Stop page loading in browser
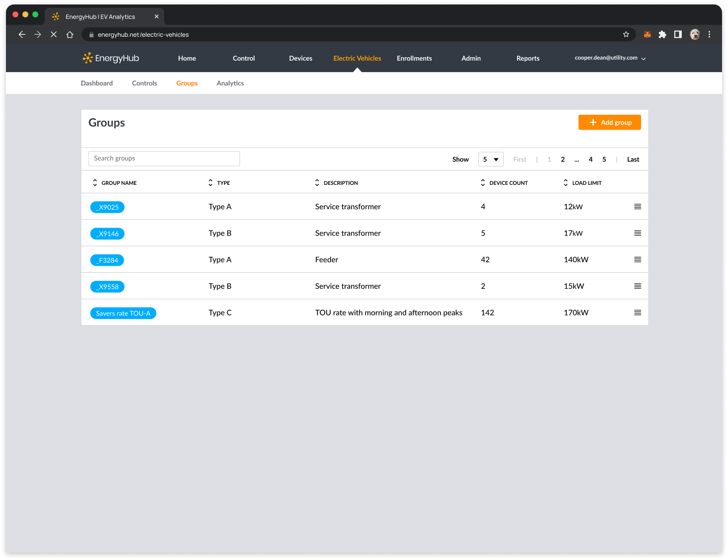728x560 pixels. point(54,34)
